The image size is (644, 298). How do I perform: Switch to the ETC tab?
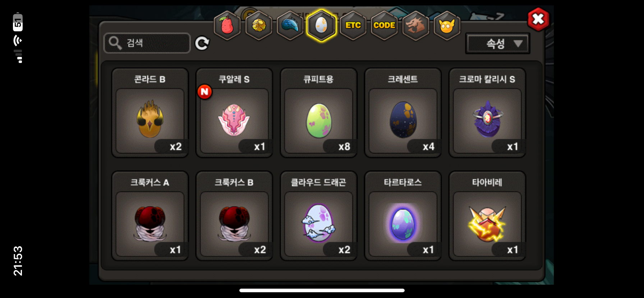(x=353, y=25)
